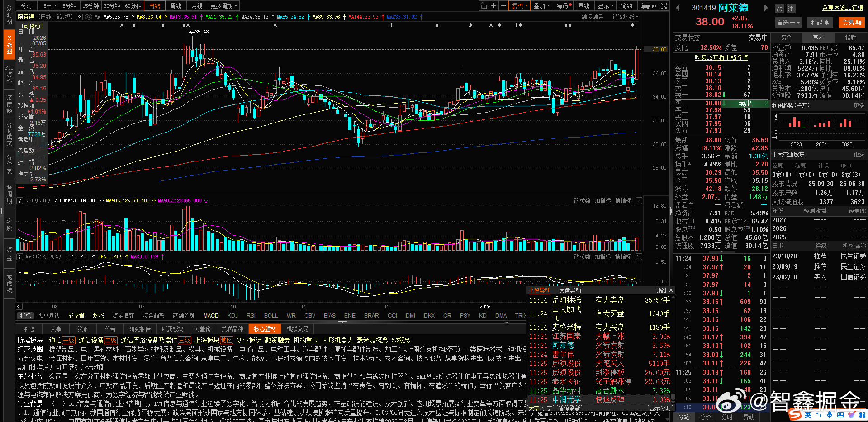868x422 pixels.
Task: Click the 融 margin-trading badge icon
Action: point(779,9)
